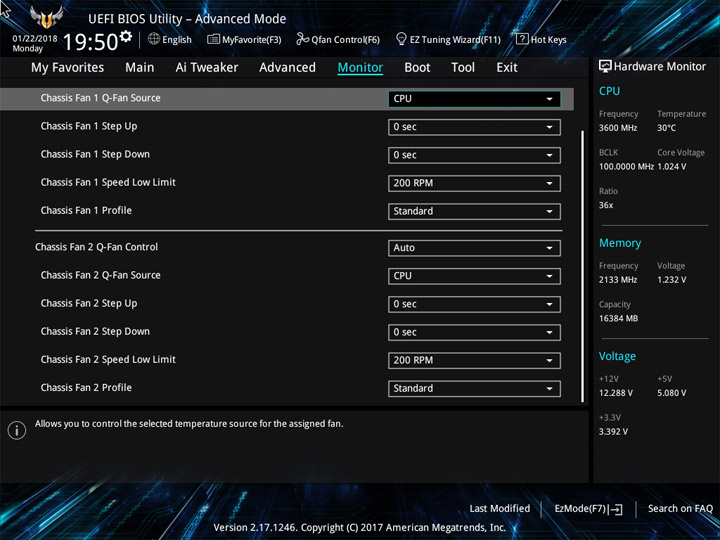Click the 36x ratio value
Image resolution: width=720 pixels, height=540 pixels.
tap(606, 205)
